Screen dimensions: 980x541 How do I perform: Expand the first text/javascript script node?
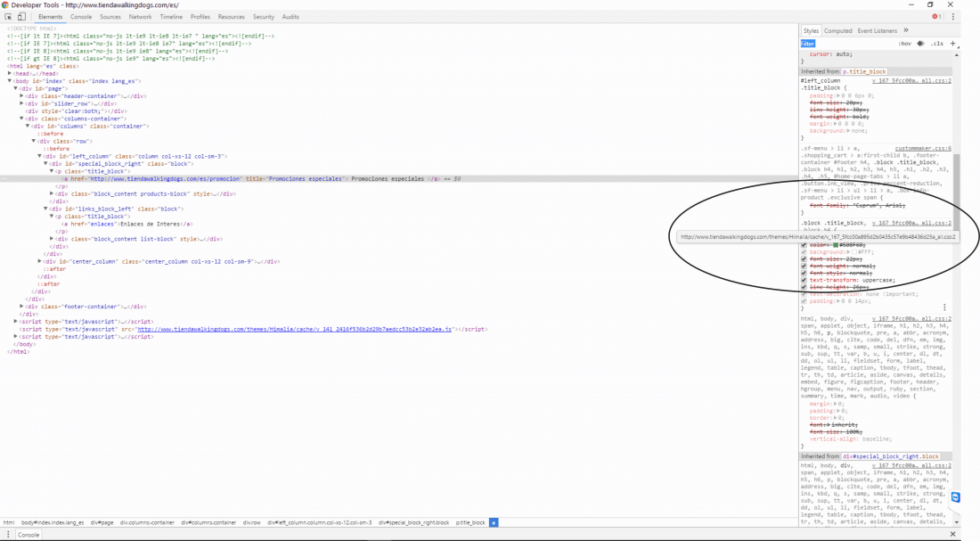(x=16, y=322)
